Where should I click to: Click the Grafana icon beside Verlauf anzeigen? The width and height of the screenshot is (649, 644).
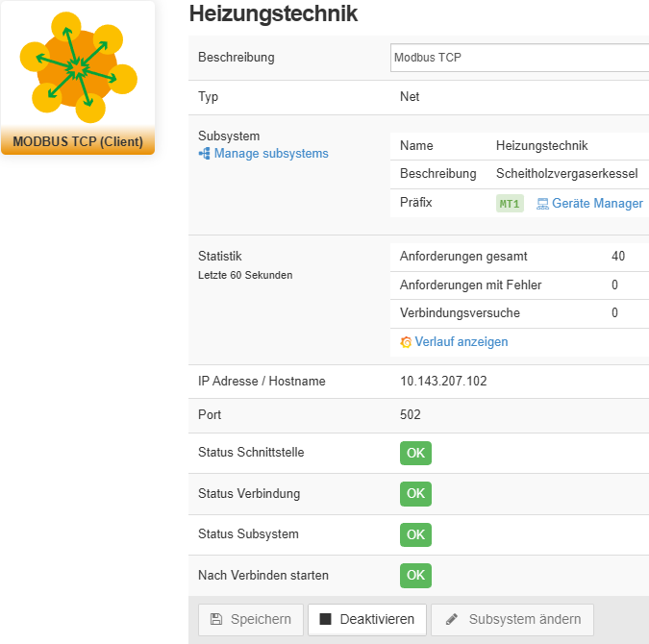(x=406, y=342)
